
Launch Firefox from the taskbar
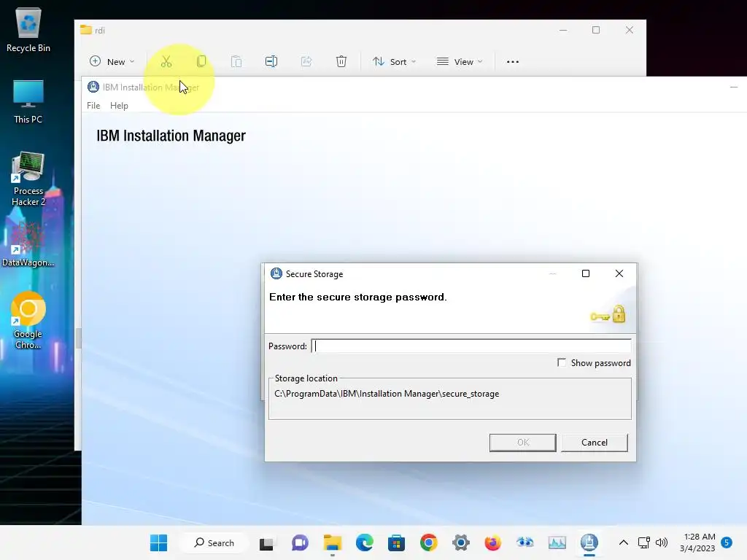pos(492,542)
